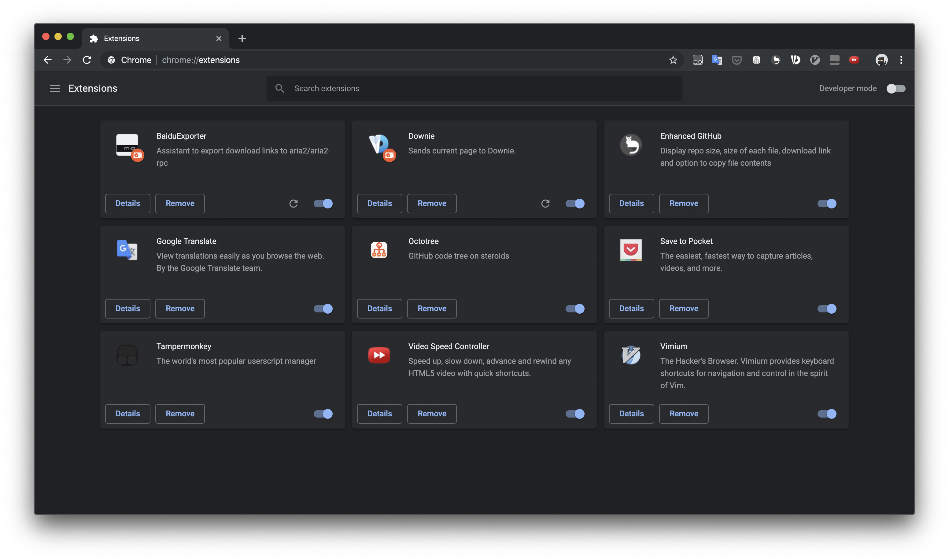Viewport: 949px width, 560px height.
Task: Open Chrome's three-dot menu
Action: pos(901,60)
